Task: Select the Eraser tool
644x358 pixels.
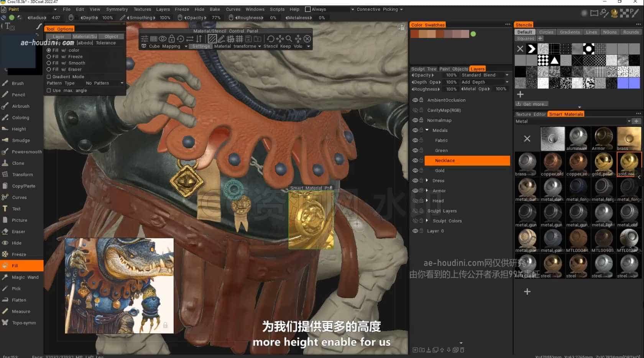Action: click(x=18, y=232)
